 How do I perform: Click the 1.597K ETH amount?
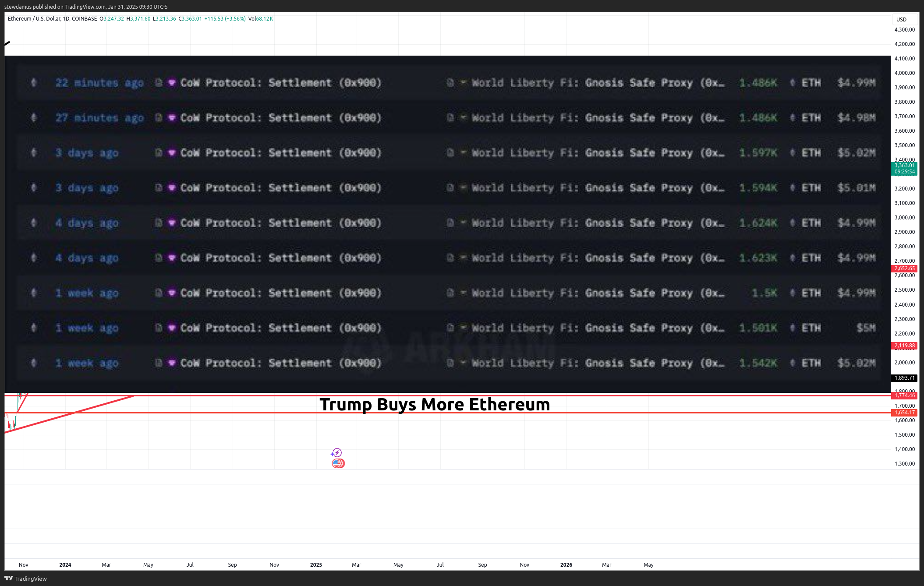pos(758,153)
